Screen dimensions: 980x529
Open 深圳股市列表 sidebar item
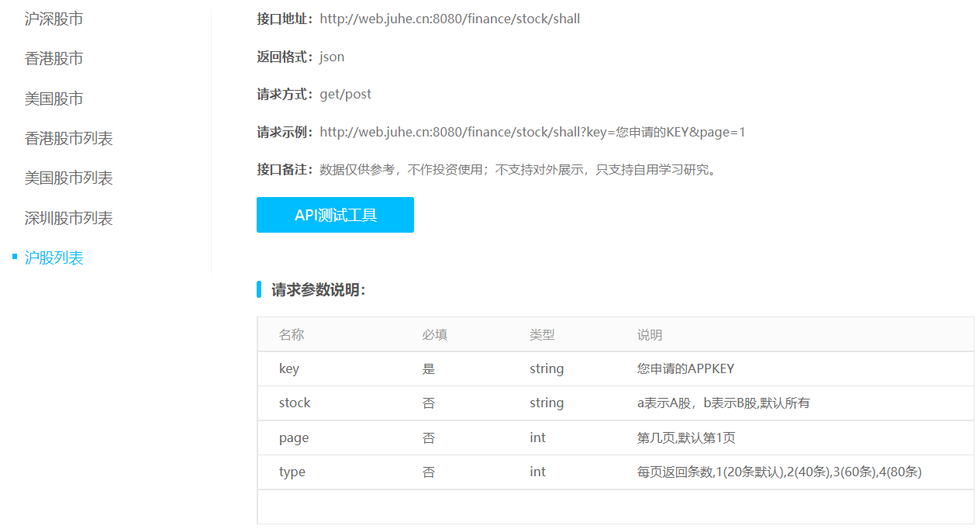69,218
